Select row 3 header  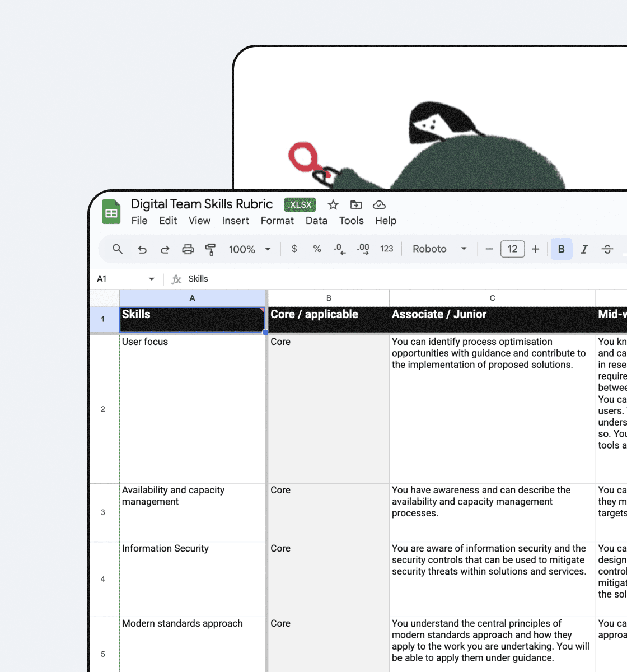104,512
